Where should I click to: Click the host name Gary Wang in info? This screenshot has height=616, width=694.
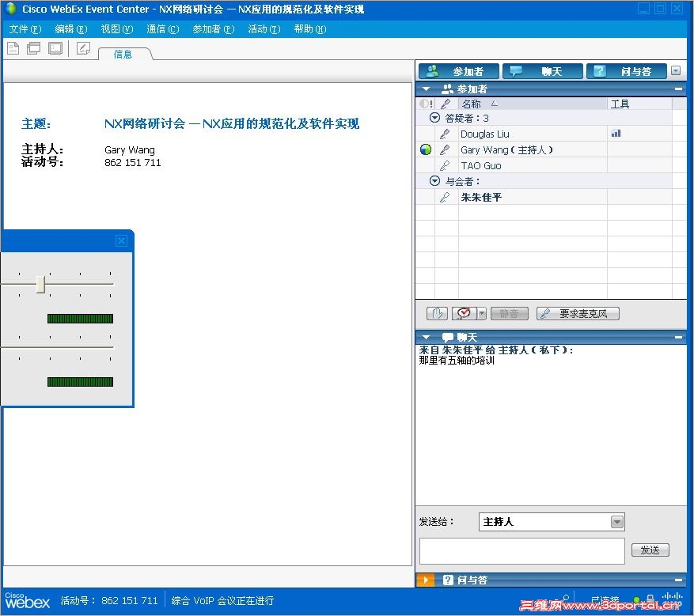pyautogui.click(x=130, y=150)
